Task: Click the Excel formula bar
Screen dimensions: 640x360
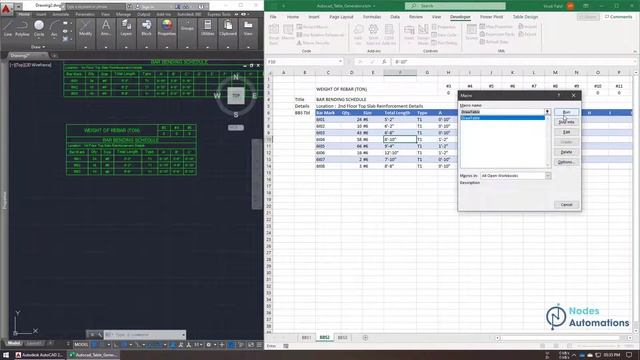Action: coord(513,62)
